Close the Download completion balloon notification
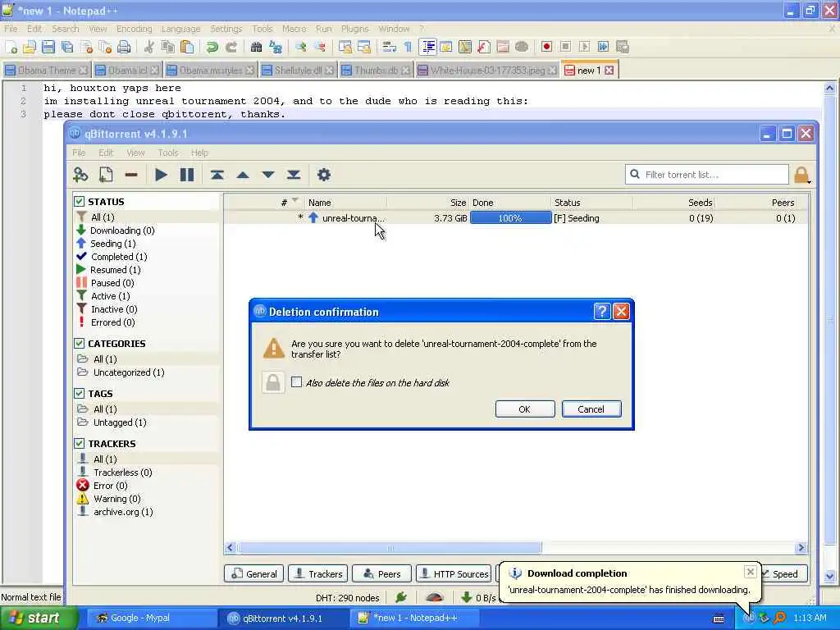The height and width of the screenshot is (630, 840). click(751, 572)
